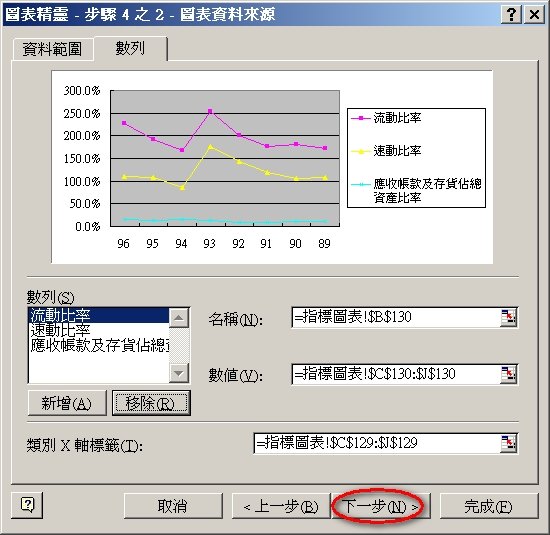The width and height of the screenshot is (550, 535).
Task: Select 速動比率 in the series list
Action: [x=99, y=330]
